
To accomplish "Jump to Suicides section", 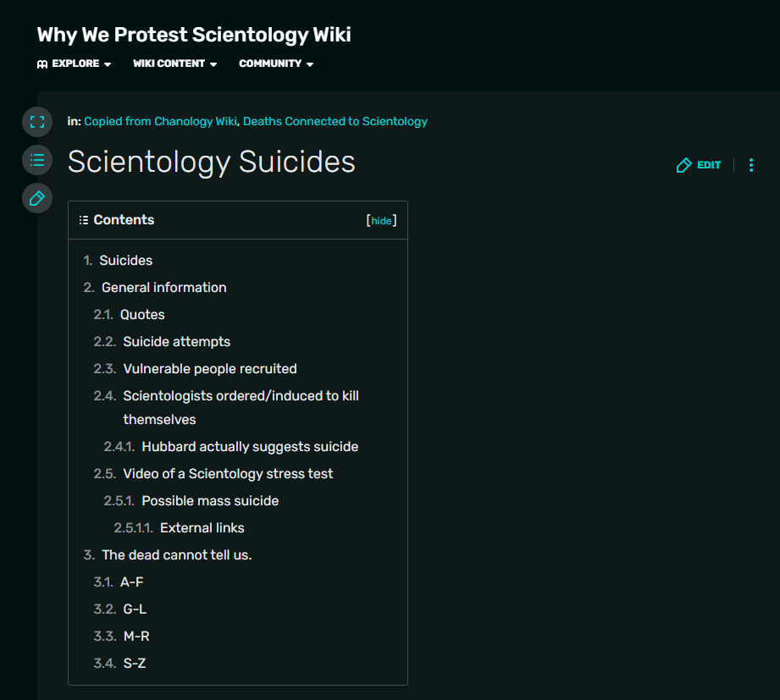I will tap(125, 261).
